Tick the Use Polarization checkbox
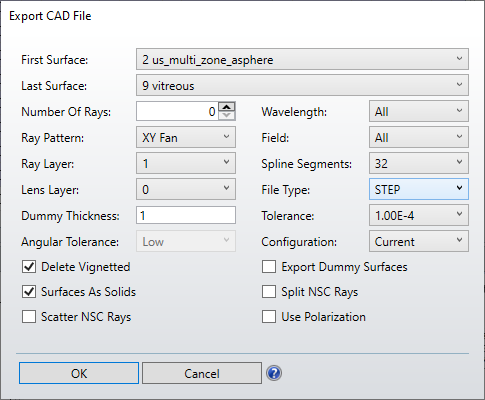The width and height of the screenshot is (485, 400). coord(269,317)
